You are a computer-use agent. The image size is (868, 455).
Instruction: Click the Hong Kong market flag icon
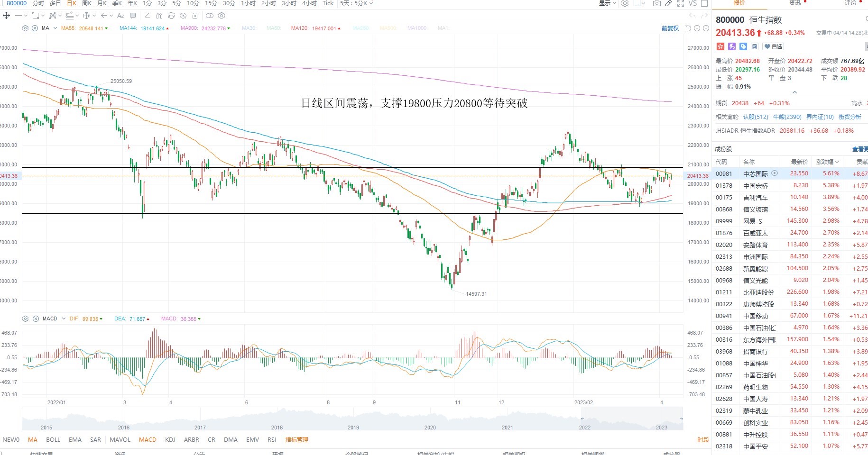tap(720, 46)
